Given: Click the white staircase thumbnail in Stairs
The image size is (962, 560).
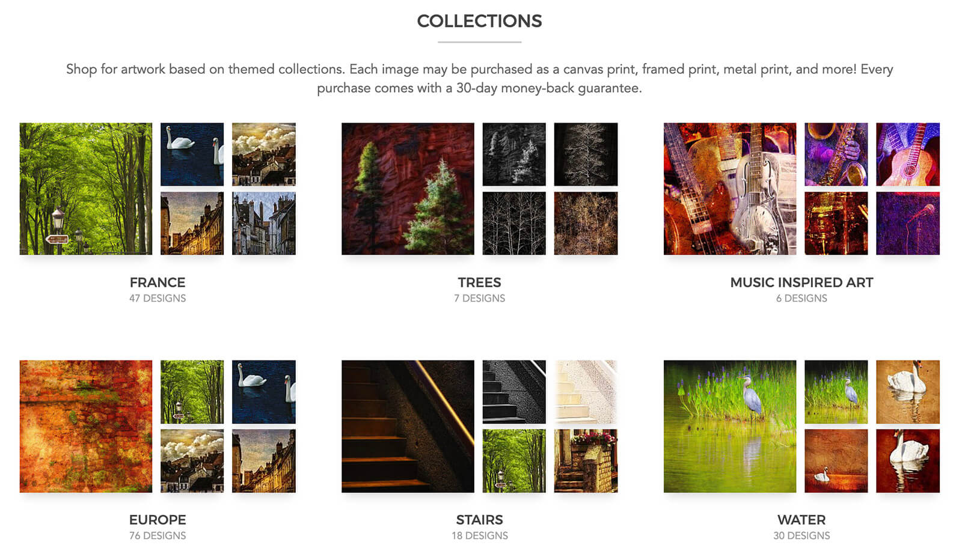Looking at the screenshot, I should click(586, 392).
